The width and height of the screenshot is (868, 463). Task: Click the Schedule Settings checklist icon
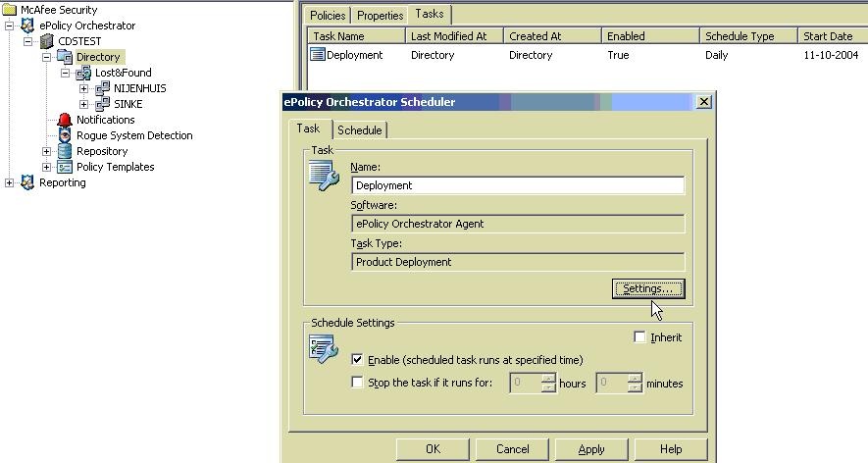[x=324, y=349]
